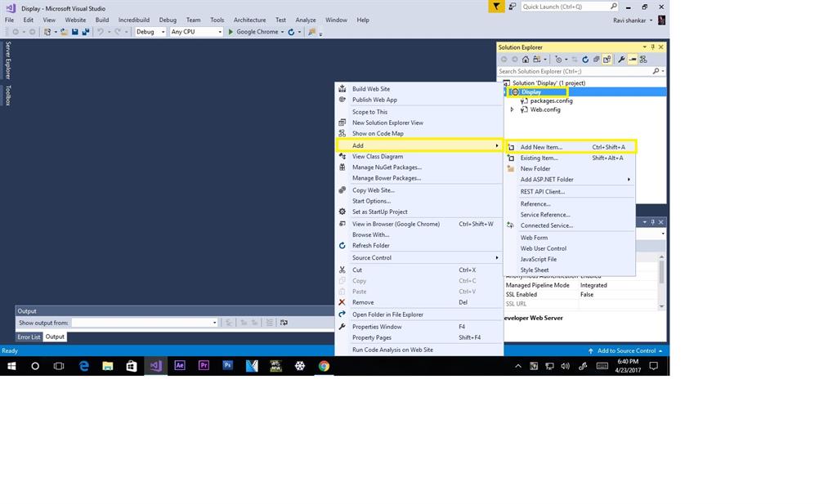Click the Properties panel scroll down arrow

coord(661,306)
